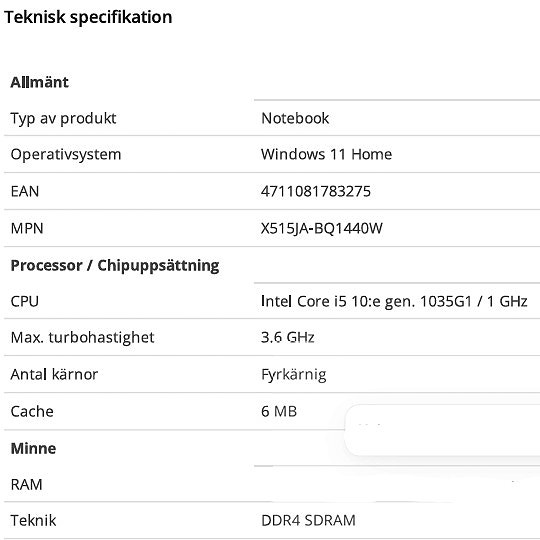
Task: Click the Operativsystem row label
Action: 66,155
